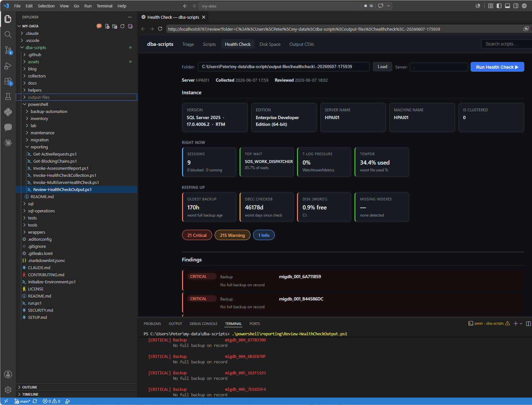
Task: Open the Accounts menu icon
Action: pos(8,374)
